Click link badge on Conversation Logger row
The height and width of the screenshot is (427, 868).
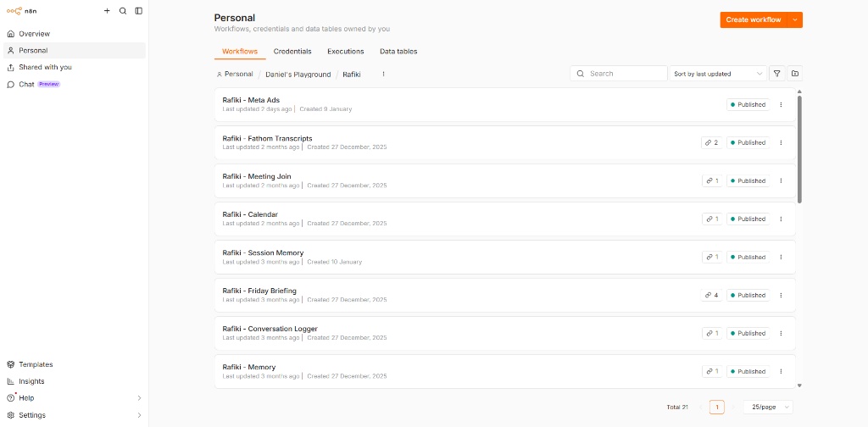712,334
